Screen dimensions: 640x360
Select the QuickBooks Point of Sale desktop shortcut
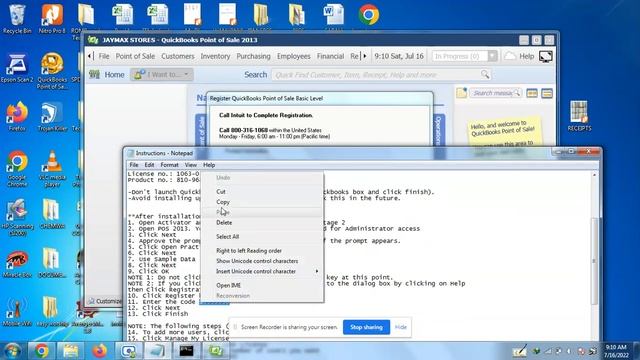52,71
